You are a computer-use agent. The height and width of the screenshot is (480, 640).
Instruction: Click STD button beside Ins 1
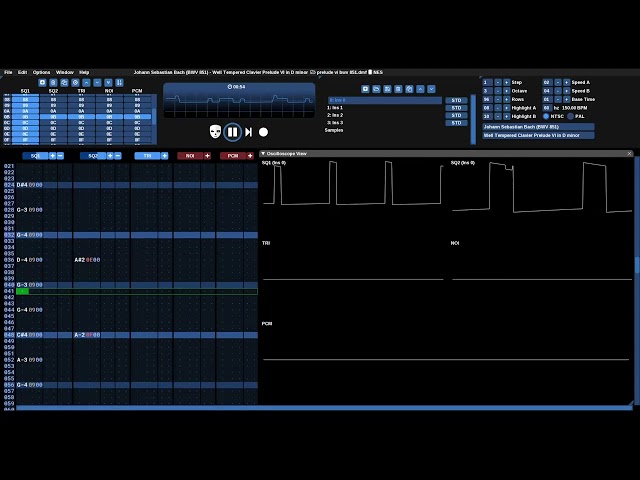point(456,108)
